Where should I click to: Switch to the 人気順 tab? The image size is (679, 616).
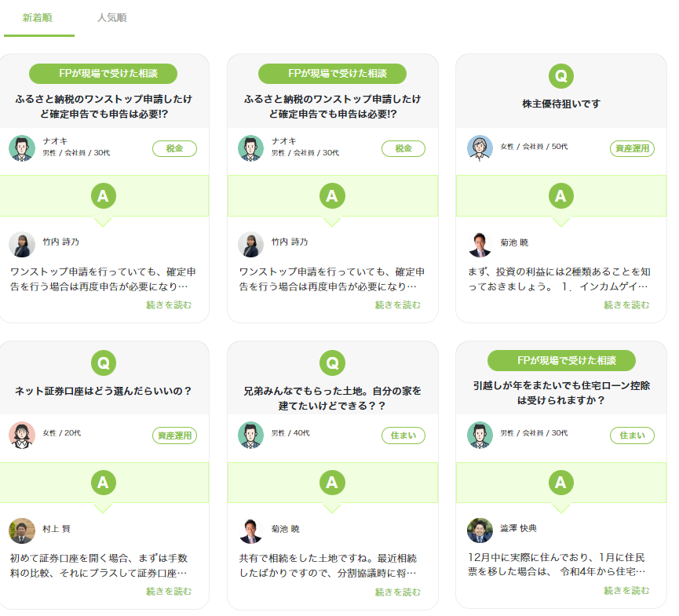click(112, 17)
